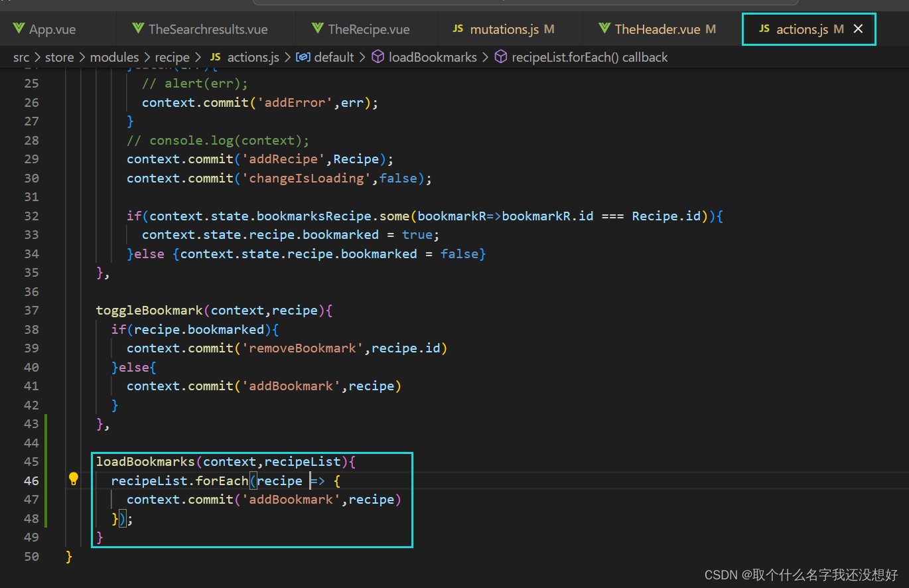Open the actions.js breadcrumb segment
The height and width of the screenshot is (588, 909).
pyautogui.click(x=253, y=57)
